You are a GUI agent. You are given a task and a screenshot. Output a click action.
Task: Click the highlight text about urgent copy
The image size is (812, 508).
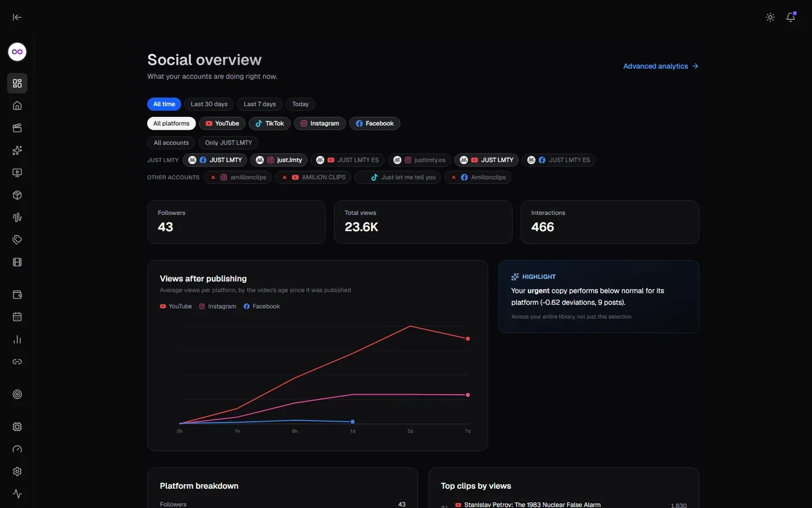coord(588,297)
